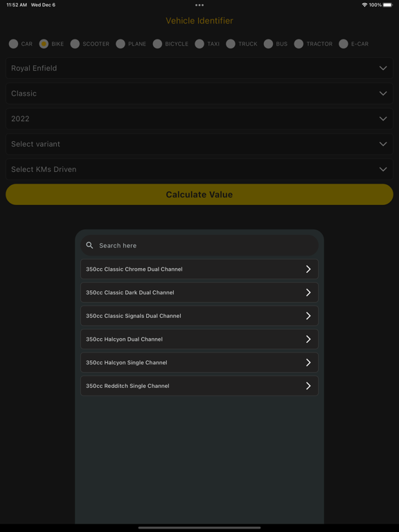Select the BUS radio button

[x=268, y=44]
